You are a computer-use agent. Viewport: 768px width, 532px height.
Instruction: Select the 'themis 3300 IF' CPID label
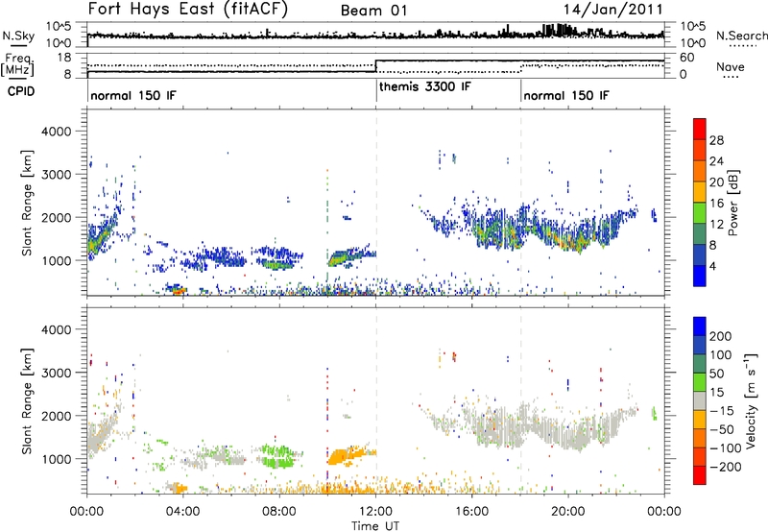click(425, 87)
